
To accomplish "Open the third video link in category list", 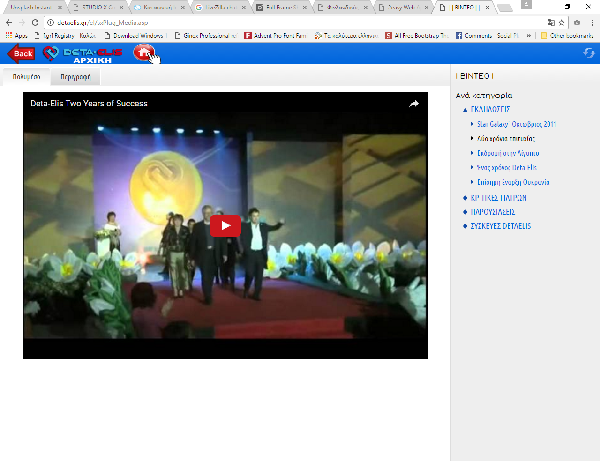I will [x=508, y=153].
